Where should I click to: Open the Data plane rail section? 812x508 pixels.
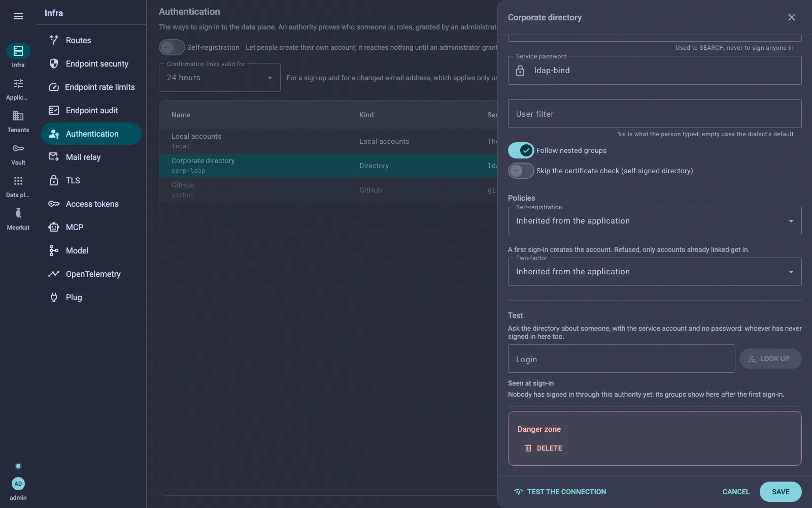[18, 186]
